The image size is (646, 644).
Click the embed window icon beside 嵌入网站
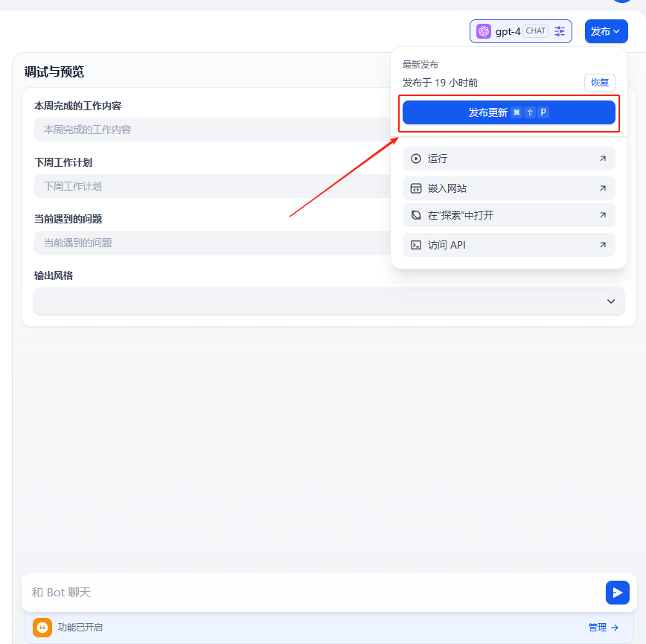[416, 188]
